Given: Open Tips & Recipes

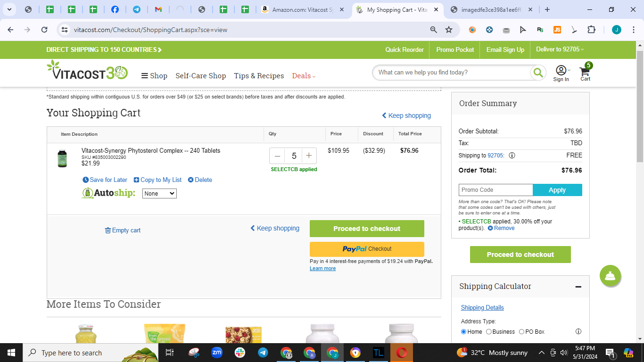Looking at the screenshot, I should coord(259,76).
